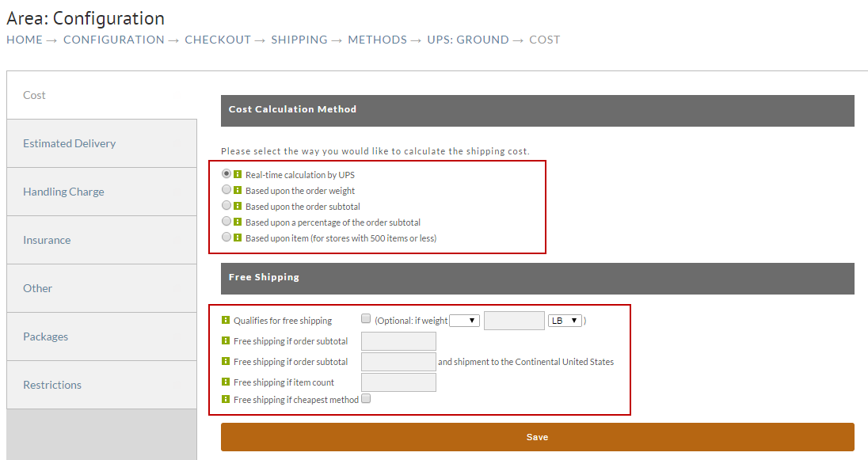Open UPS: GROUND breadcrumb link
This screenshot has width=868, height=460.
tap(468, 40)
